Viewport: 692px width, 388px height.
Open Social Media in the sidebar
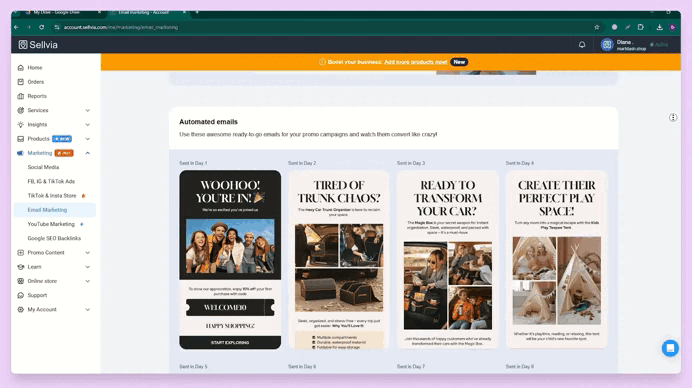43,167
